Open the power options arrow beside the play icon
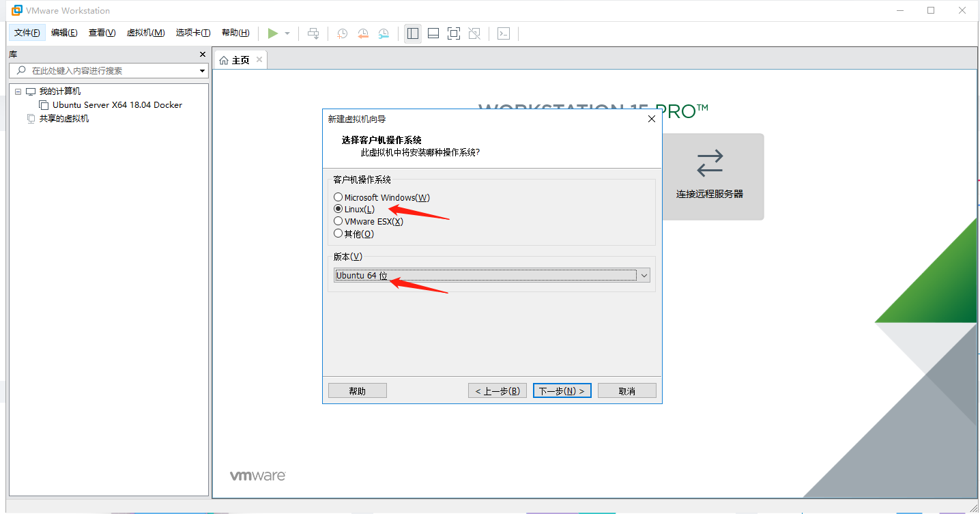980x514 pixels. [x=287, y=33]
